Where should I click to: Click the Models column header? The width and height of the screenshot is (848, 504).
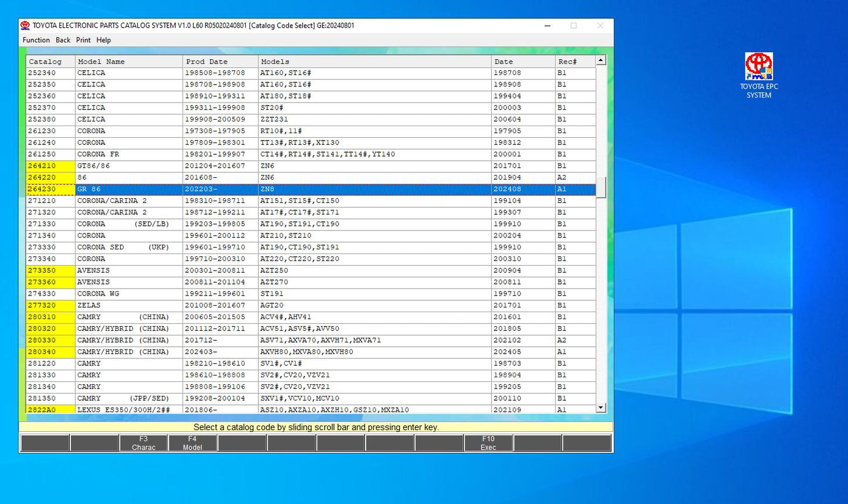375,62
